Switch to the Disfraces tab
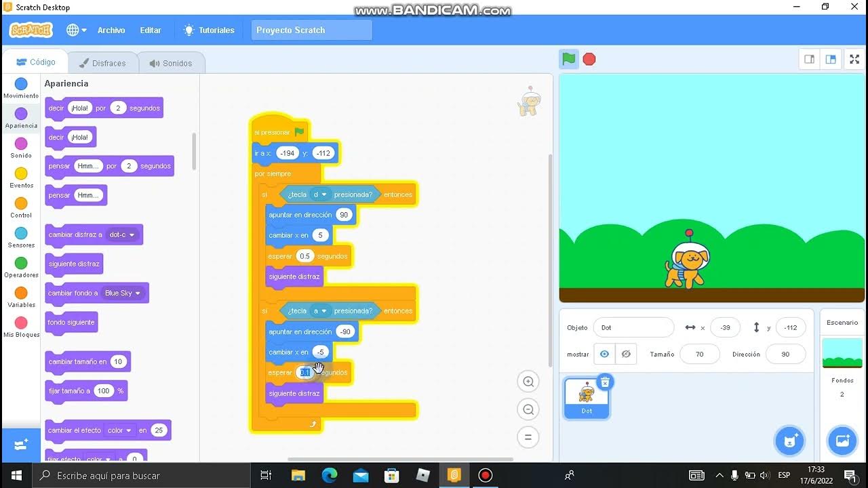Screen dimensions: 868x488 click(x=102, y=63)
